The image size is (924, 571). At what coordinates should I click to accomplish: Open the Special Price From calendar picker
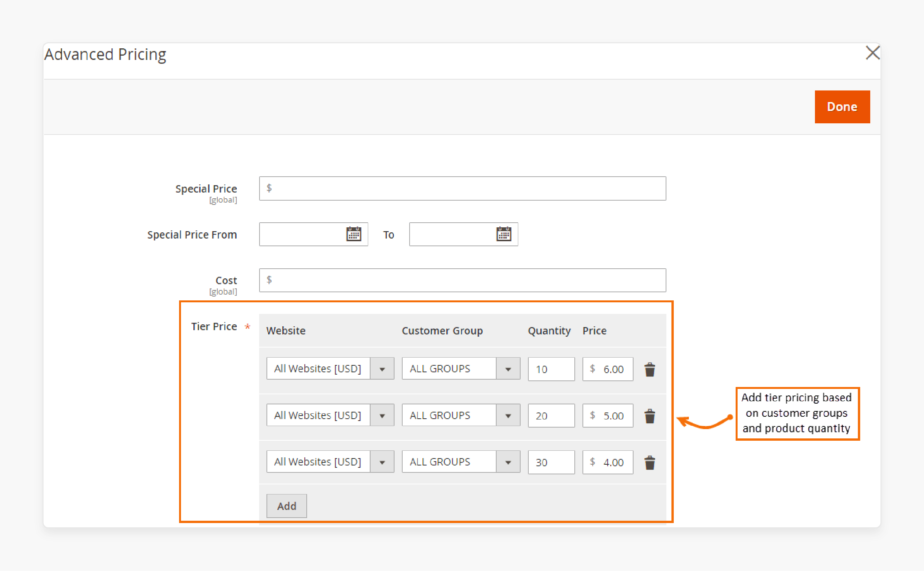[354, 234]
